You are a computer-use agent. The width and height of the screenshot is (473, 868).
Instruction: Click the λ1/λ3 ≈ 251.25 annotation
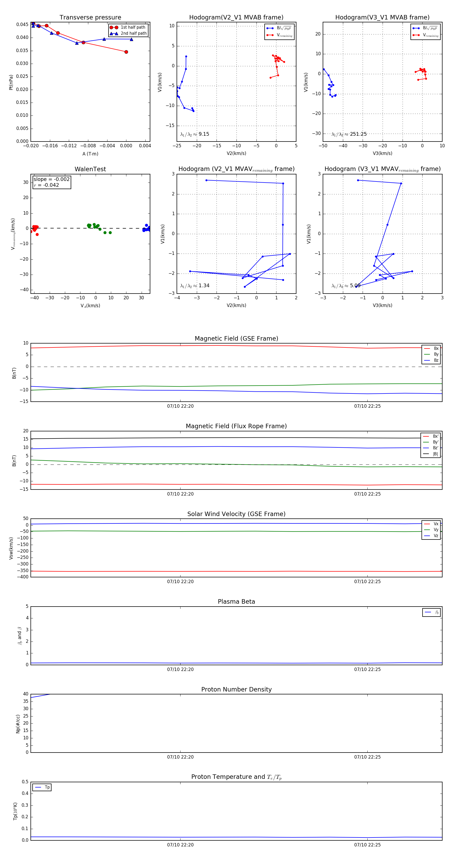tap(349, 134)
